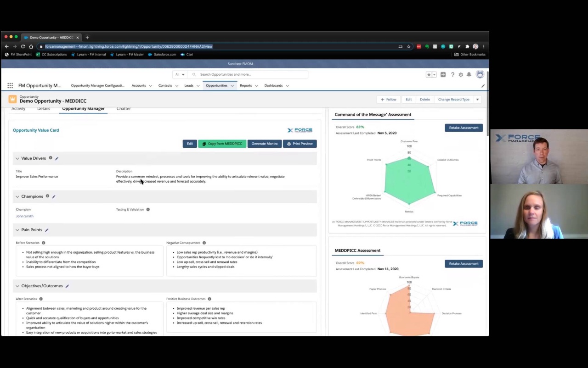
Task: Switch to the Activity tab
Action: pyautogui.click(x=18, y=109)
